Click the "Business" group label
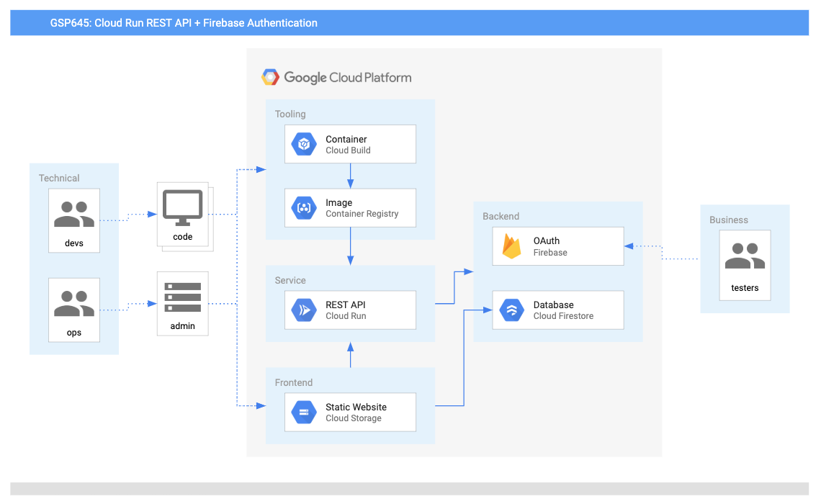 pos(729,220)
